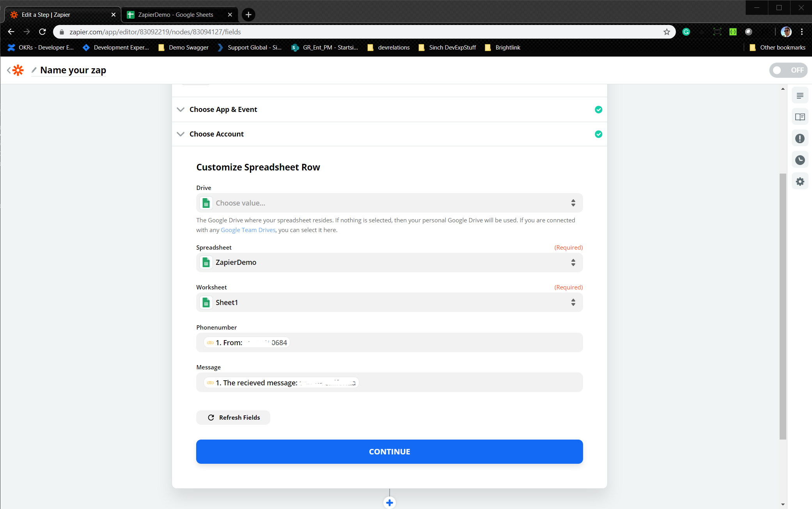Viewport: 812px width, 509px height.
Task: Expand the Choose Account section
Action: (389, 134)
